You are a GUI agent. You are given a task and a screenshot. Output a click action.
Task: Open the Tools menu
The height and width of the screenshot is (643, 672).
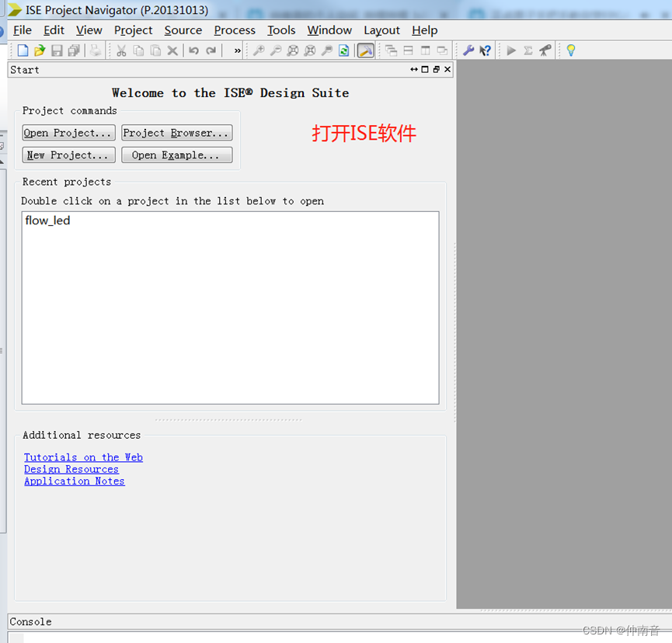point(281,30)
